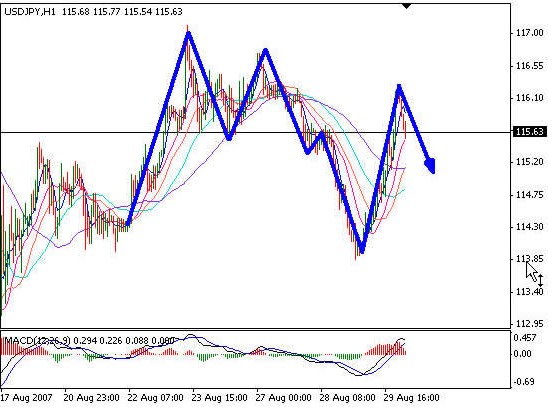Click the USDJPY,H1 chart title text

click(30, 12)
